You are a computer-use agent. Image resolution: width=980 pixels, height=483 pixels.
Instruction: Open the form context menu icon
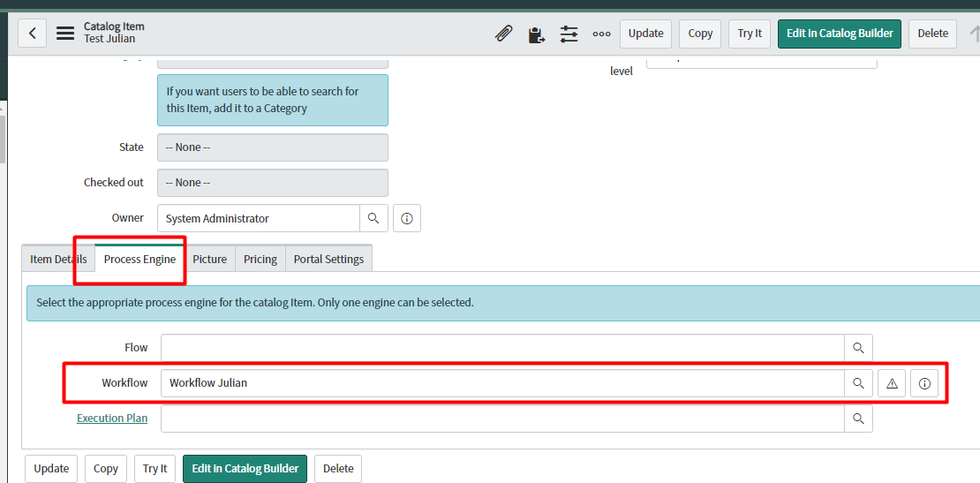click(65, 34)
